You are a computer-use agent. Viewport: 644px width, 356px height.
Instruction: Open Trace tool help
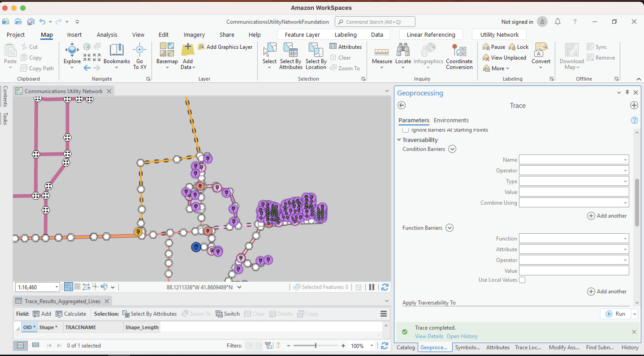(x=634, y=120)
